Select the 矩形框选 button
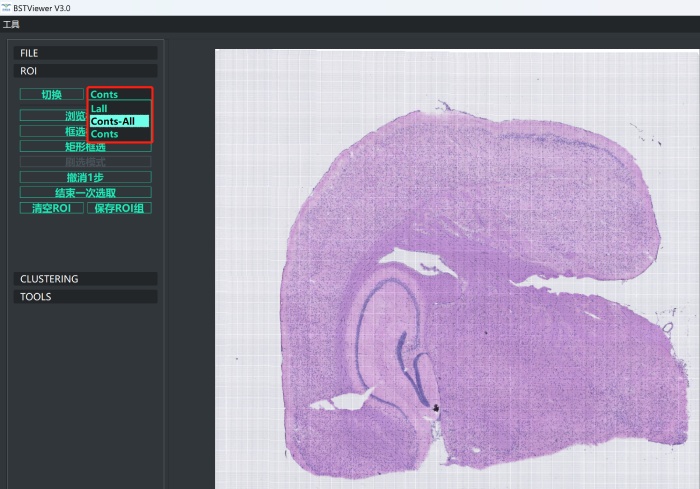Screen dimensions: 700x489 tap(85, 146)
